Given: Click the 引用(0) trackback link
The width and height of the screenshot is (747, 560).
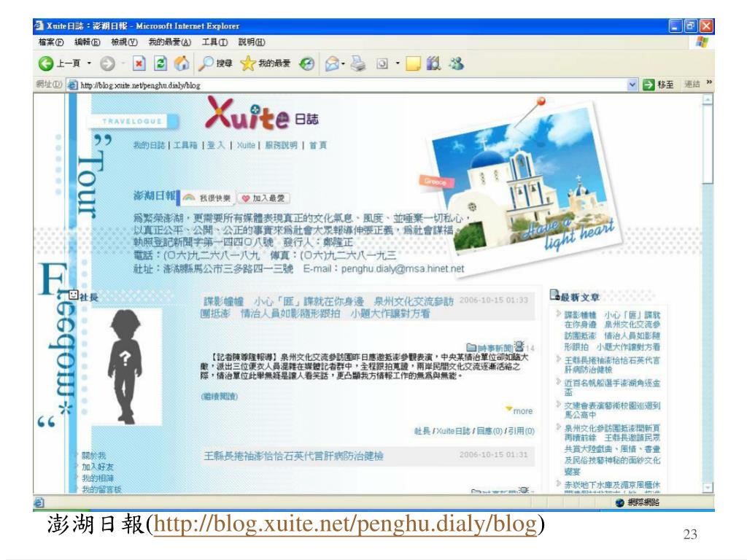Looking at the screenshot, I should coord(521,430).
